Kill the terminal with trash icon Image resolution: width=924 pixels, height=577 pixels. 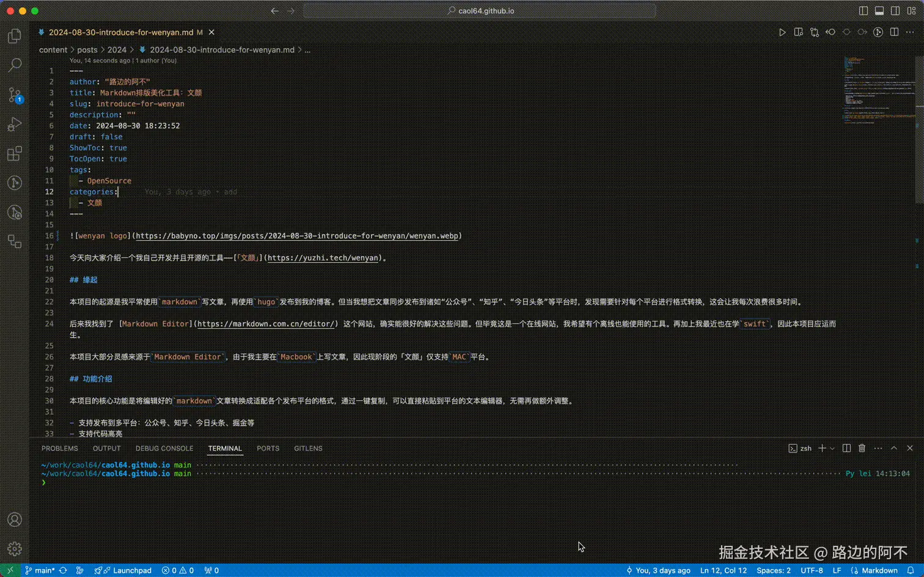point(862,448)
